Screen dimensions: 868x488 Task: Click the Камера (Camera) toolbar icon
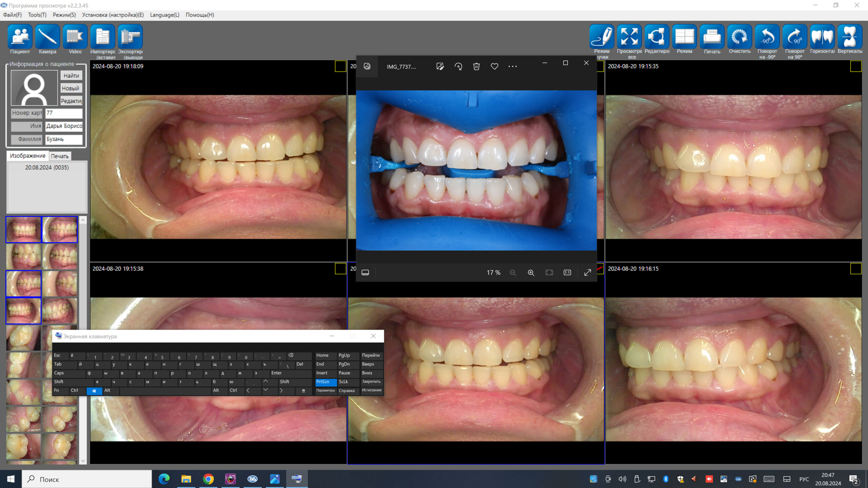coord(47,37)
